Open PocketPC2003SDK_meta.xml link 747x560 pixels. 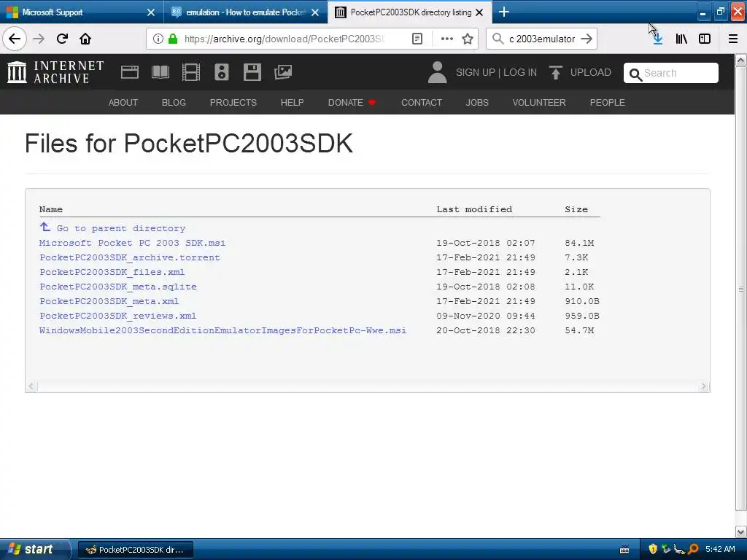[109, 301]
